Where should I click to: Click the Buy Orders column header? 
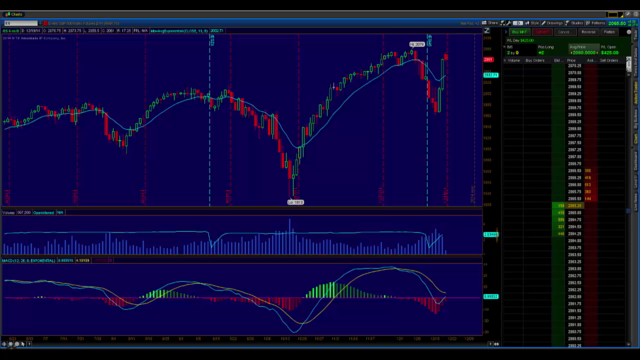(535, 60)
